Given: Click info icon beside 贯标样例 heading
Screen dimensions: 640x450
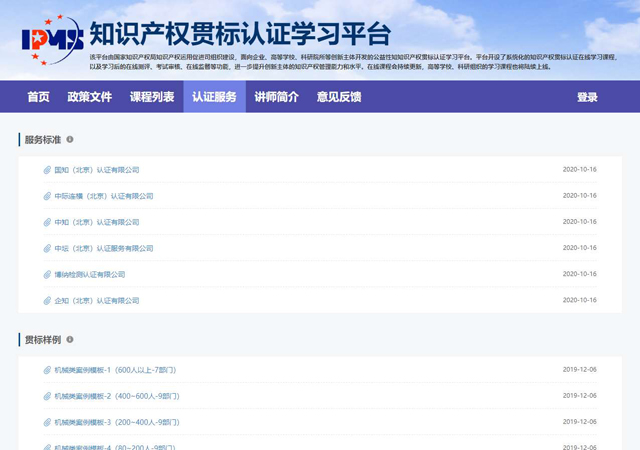Looking at the screenshot, I should tap(70, 339).
